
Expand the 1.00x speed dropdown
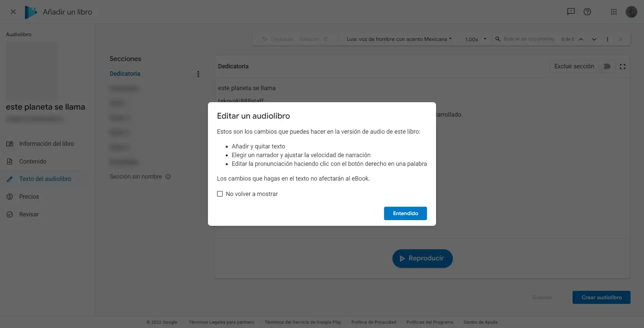click(475, 39)
